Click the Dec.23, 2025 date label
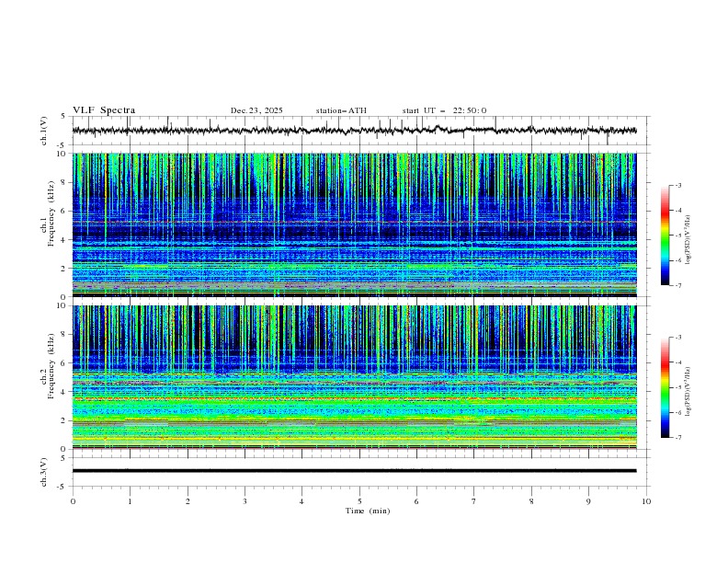Viewport: 728px width, 563px height. coord(256,110)
